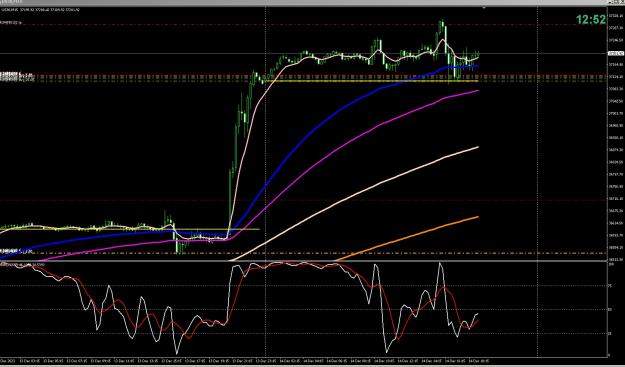Click the bottom date time scale
The width and height of the screenshot is (625, 367).
303,361
